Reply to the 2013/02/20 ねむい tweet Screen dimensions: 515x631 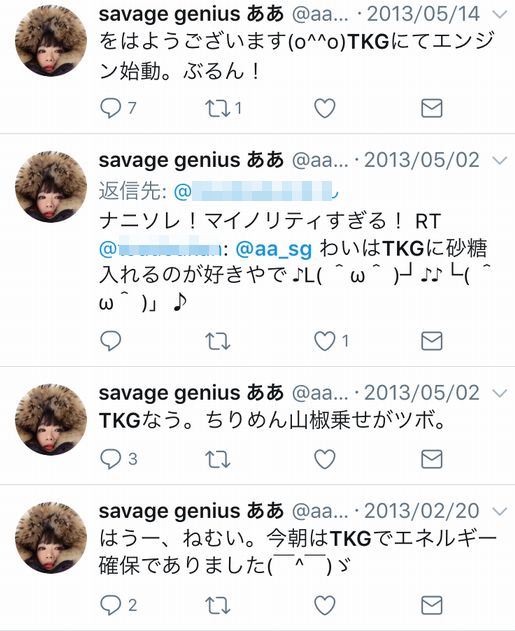pyautogui.click(x=110, y=605)
